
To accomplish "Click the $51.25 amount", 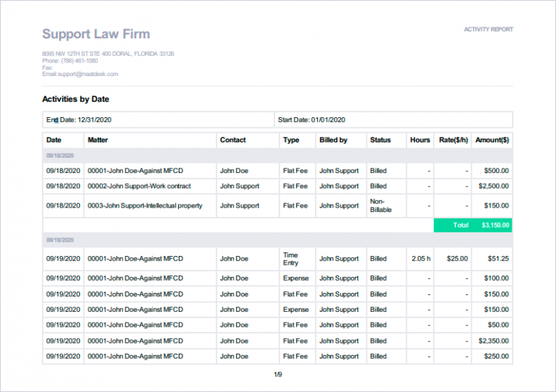I will tap(498, 259).
